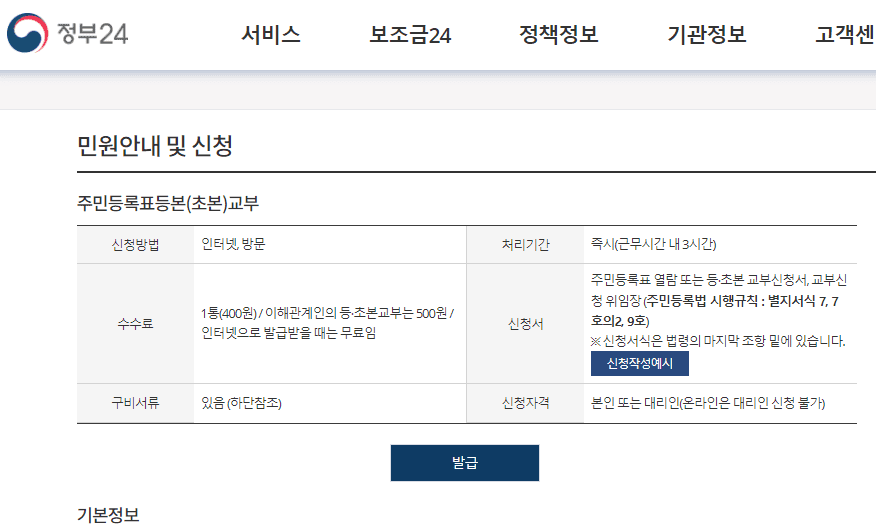The width and height of the screenshot is (876, 530).
Task: Click the 주민등록표등본(초본)교부 title
Action: (168, 203)
